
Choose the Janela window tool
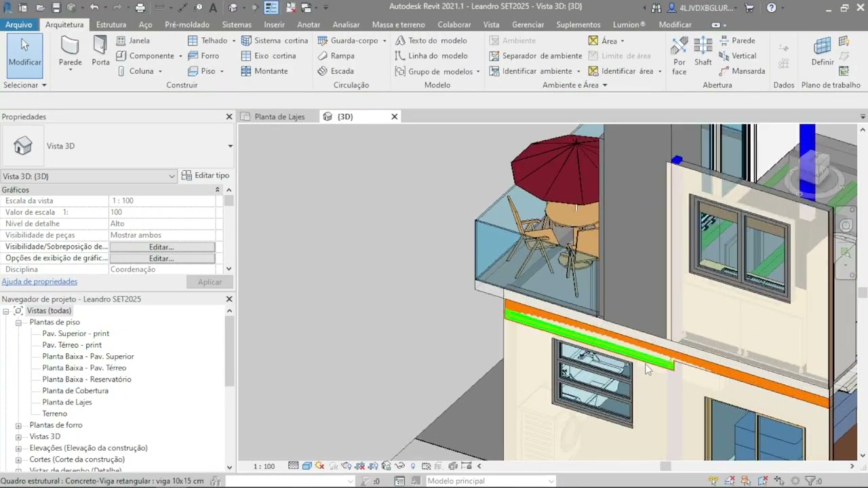click(x=133, y=41)
